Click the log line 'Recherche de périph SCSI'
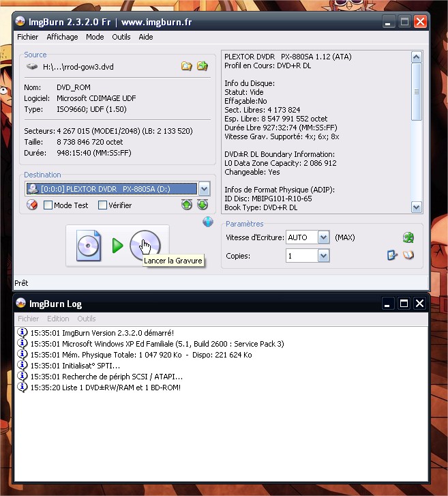Viewport: 448px width, 496px height. pos(106,377)
